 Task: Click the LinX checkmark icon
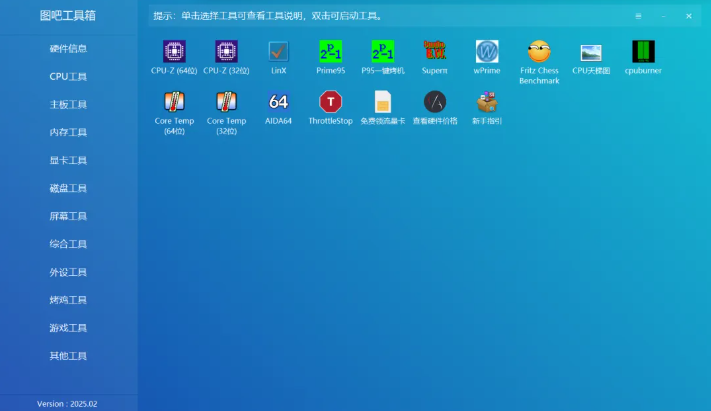[x=278, y=51]
